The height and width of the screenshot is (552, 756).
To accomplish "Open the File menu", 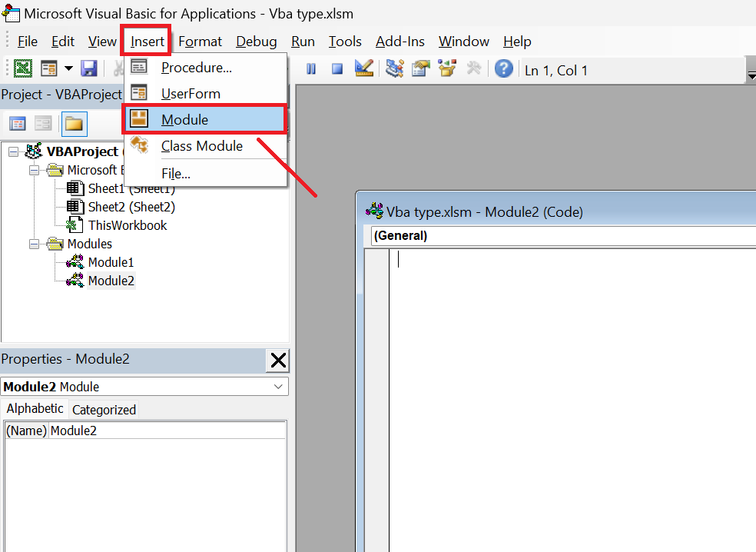I will click(28, 42).
